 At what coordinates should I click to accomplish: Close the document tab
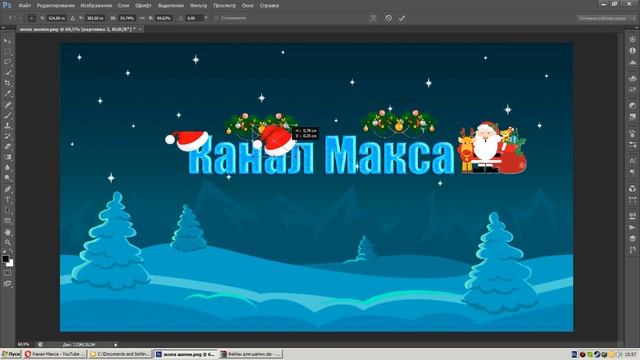click(x=140, y=29)
